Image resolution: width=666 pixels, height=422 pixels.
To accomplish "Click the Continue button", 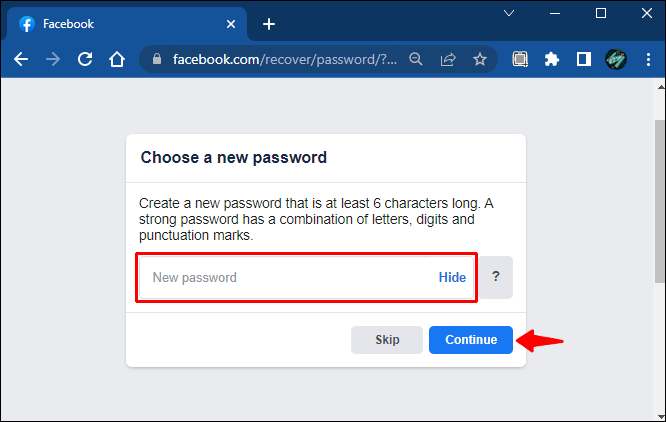I will click(471, 340).
